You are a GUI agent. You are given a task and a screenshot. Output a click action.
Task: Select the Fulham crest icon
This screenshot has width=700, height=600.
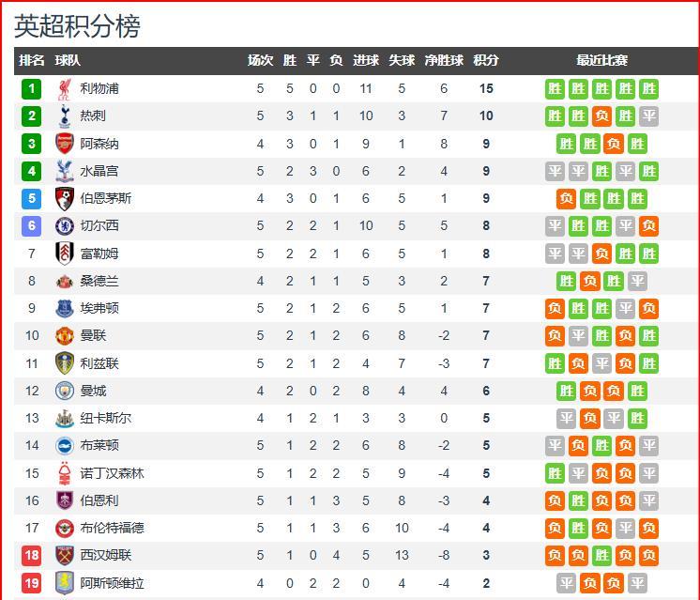pyautogui.click(x=65, y=254)
